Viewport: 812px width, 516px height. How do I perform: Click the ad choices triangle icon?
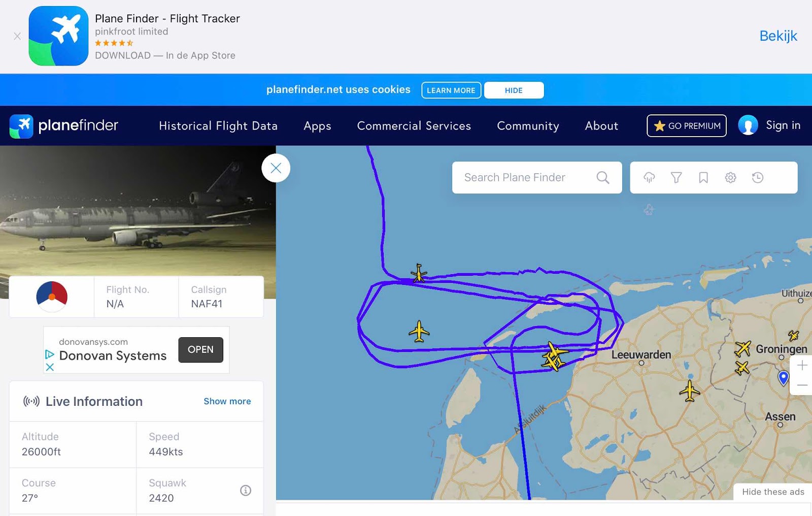(50, 354)
